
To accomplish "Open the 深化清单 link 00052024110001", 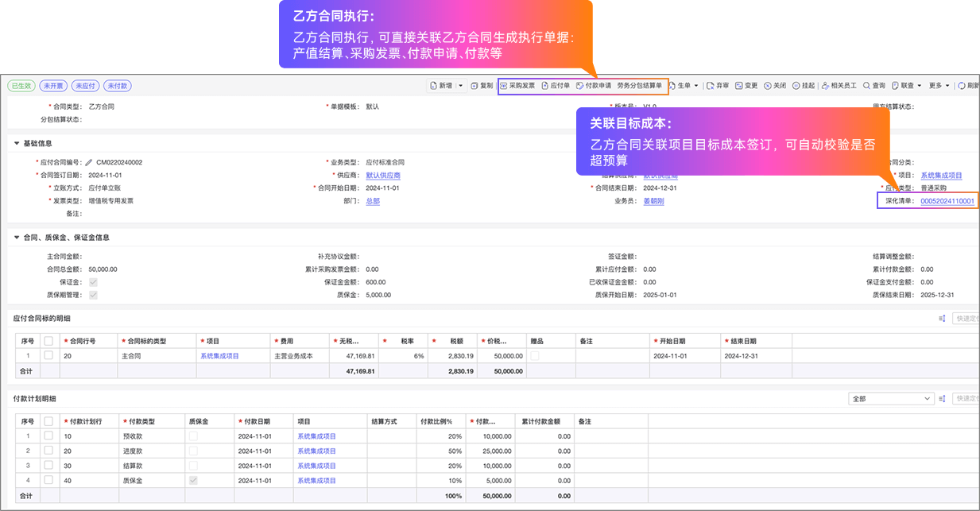I will pyautogui.click(x=947, y=201).
